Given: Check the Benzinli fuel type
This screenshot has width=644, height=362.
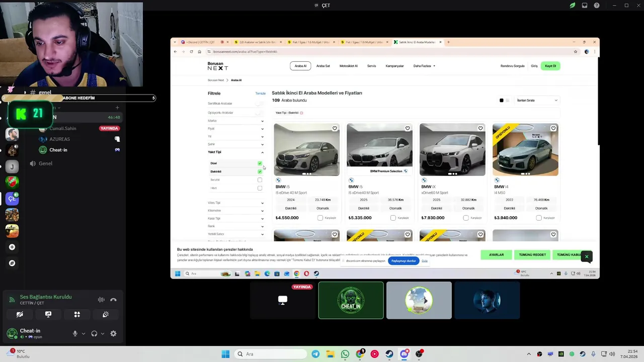Looking at the screenshot, I should tap(260, 180).
